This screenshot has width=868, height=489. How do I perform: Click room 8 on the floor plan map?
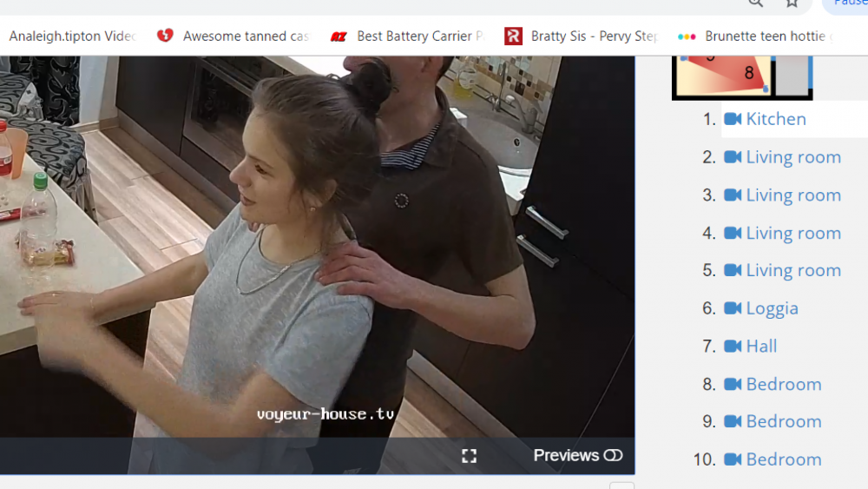point(748,74)
